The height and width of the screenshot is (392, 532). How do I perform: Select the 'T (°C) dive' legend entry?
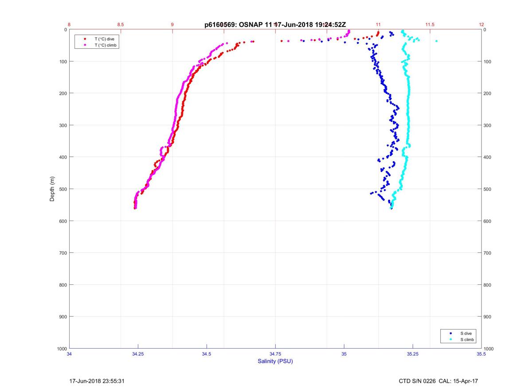[x=104, y=39]
